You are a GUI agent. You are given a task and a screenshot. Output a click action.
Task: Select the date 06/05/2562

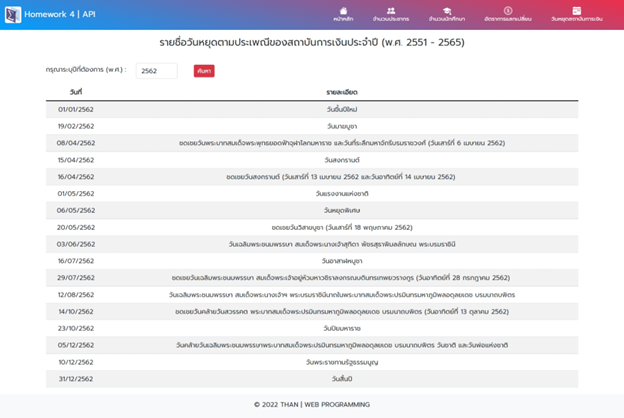coord(76,210)
